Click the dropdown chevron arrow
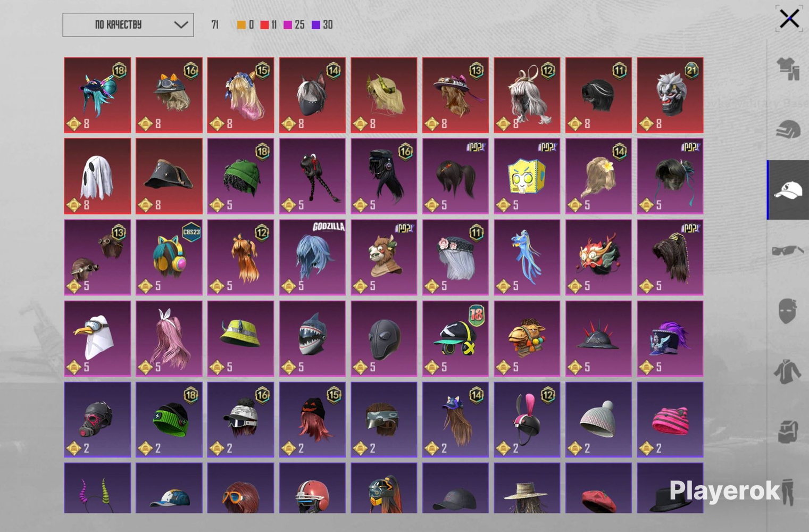The image size is (809, 532). click(181, 25)
